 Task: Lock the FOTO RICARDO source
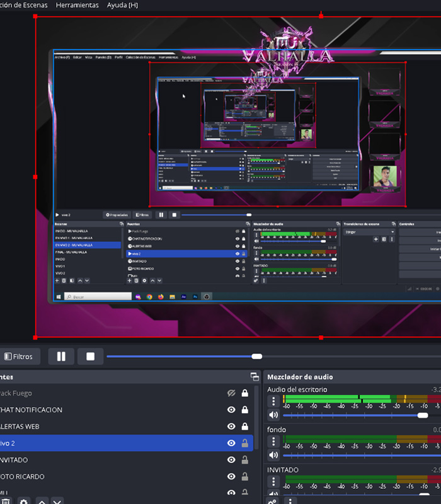pyautogui.click(x=244, y=477)
